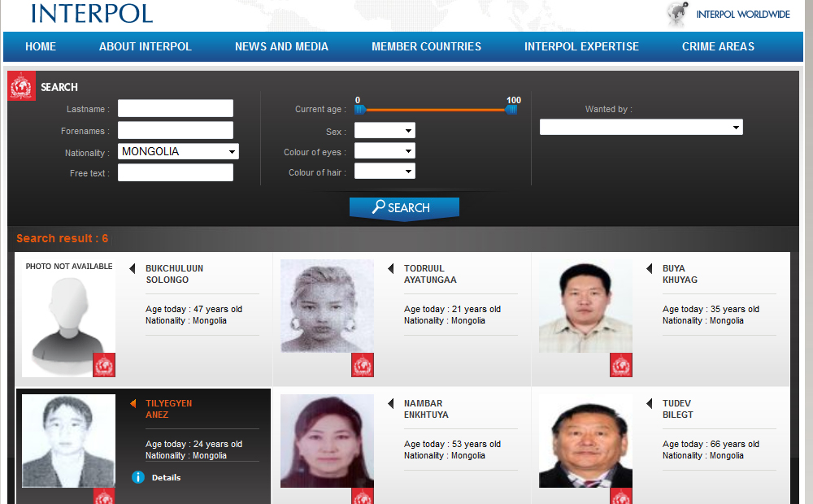
Task: Click the arrow icon beside Nambar Enkhtuya's name
Action: [391, 404]
